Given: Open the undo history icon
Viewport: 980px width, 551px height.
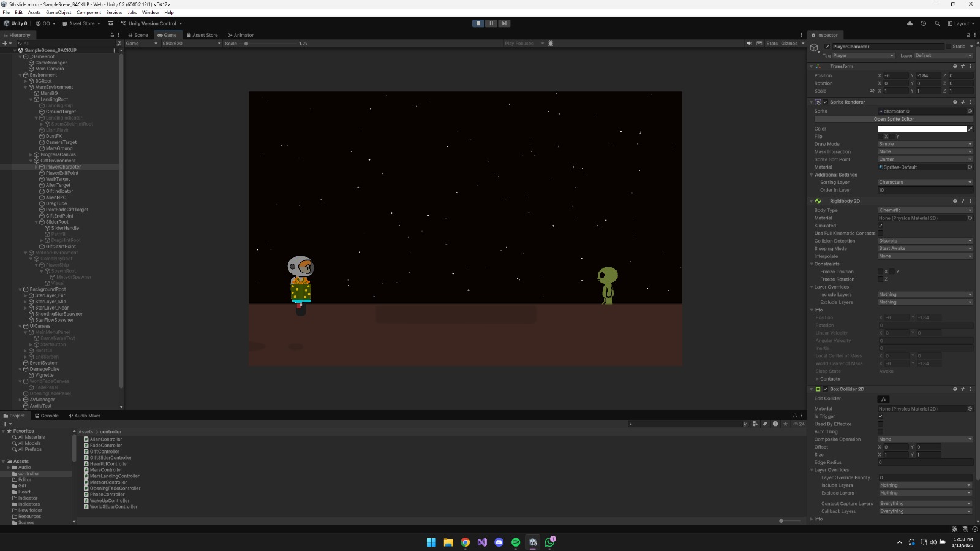Looking at the screenshot, I should pyautogui.click(x=924, y=23).
